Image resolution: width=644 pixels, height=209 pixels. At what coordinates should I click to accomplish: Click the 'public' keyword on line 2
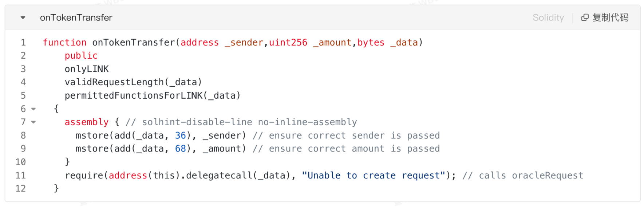click(x=81, y=56)
